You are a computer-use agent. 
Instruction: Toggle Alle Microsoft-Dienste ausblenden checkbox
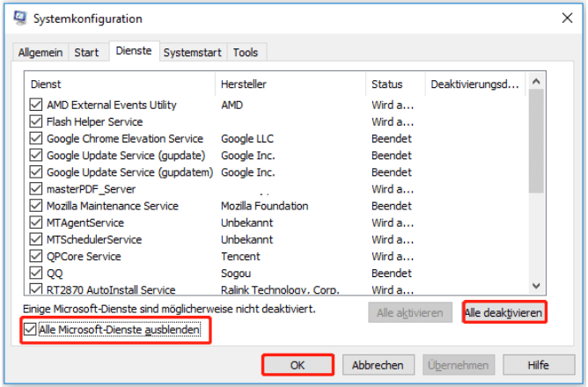point(32,331)
